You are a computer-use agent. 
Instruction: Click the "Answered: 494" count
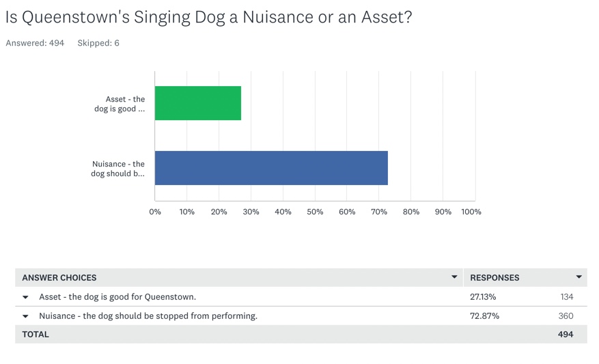pyautogui.click(x=35, y=43)
